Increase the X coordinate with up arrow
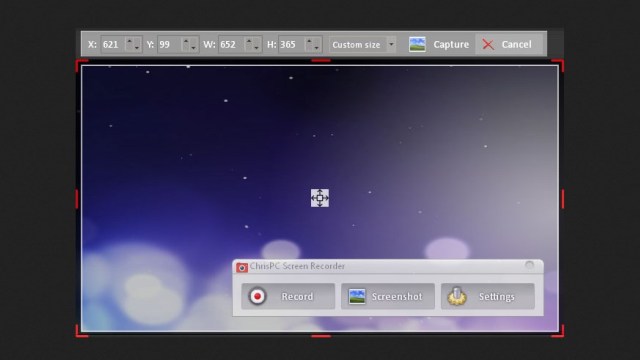 pos(130,41)
